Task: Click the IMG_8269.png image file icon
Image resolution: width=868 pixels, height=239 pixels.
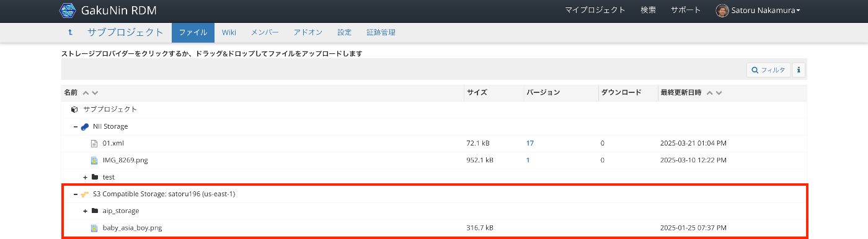Action: coord(95,160)
